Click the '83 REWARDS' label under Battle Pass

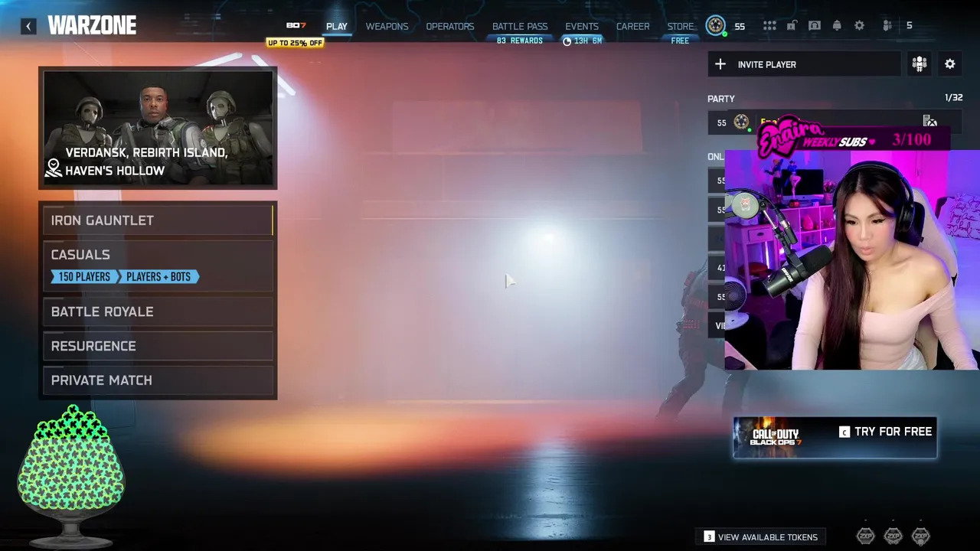click(x=520, y=41)
